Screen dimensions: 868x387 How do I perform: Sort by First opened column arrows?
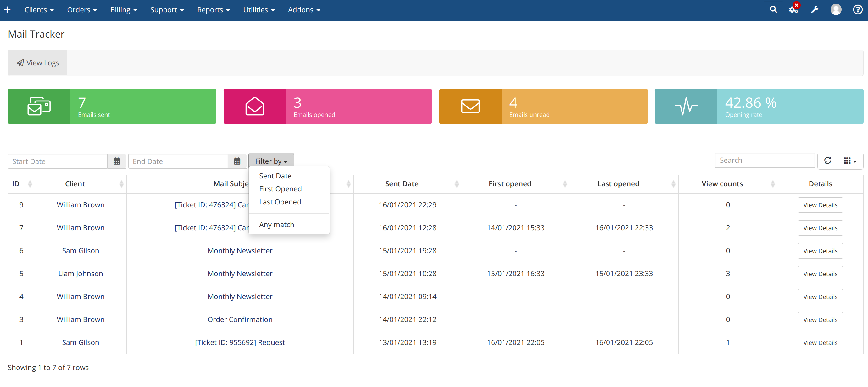pyautogui.click(x=565, y=184)
